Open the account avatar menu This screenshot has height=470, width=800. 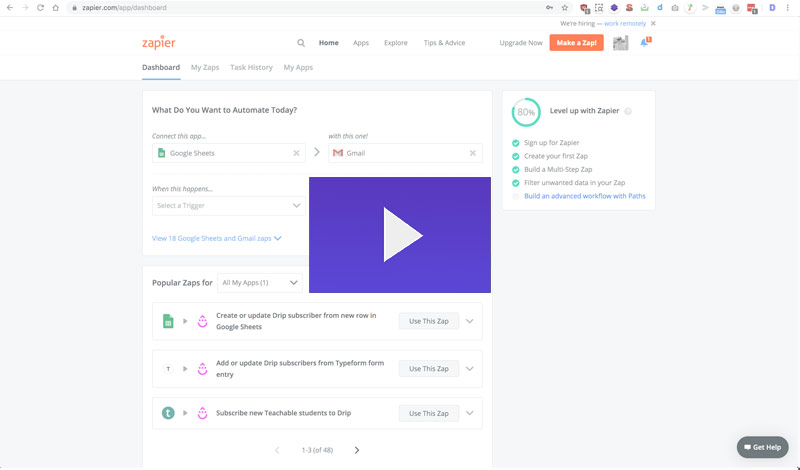[620, 43]
